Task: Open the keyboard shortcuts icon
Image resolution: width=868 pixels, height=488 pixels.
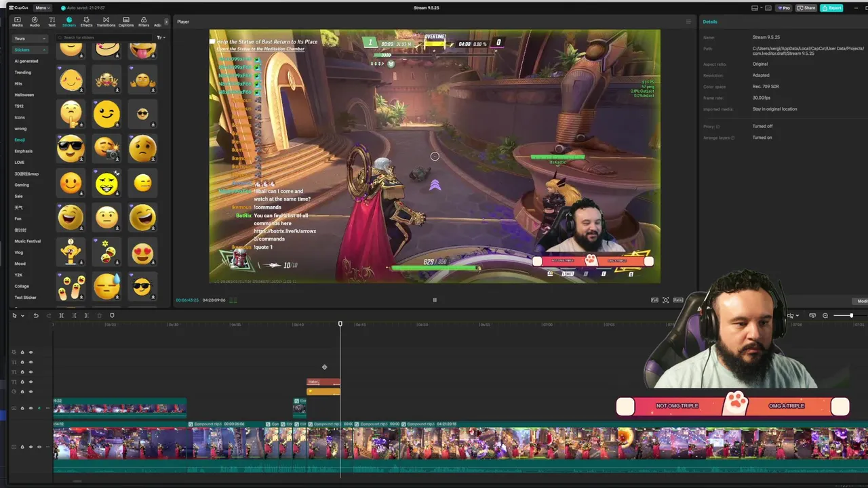Action: (x=768, y=8)
